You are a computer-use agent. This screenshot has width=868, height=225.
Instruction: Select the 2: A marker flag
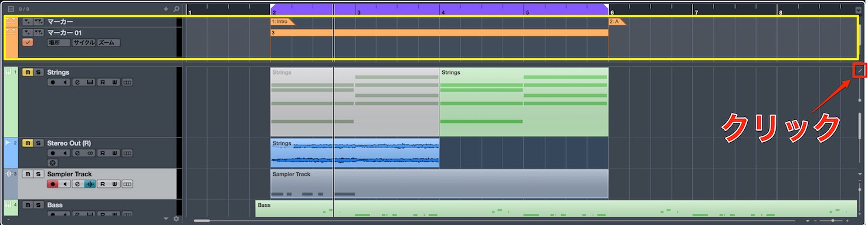pyautogui.click(x=617, y=22)
